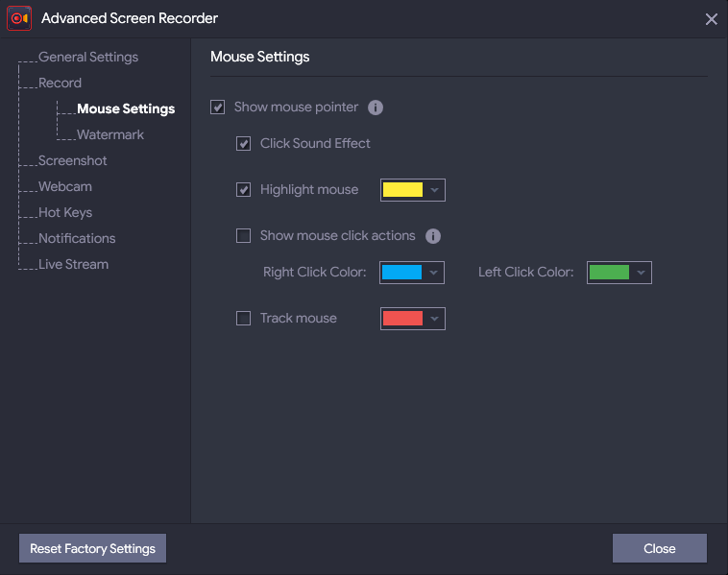Click the red Track mouse color swatch
The image size is (728, 575).
coord(402,319)
